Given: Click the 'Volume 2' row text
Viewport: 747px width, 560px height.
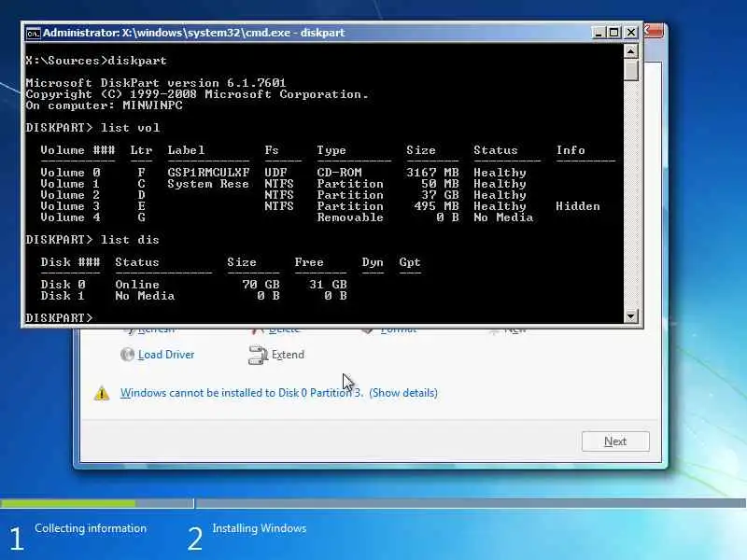Looking at the screenshot, I should [71, 195].
